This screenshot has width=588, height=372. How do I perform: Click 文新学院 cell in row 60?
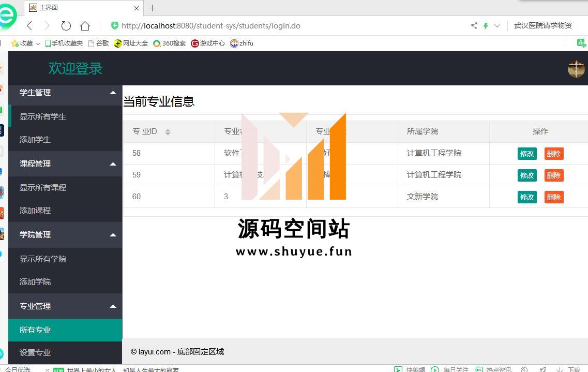(x=444, y=197)
